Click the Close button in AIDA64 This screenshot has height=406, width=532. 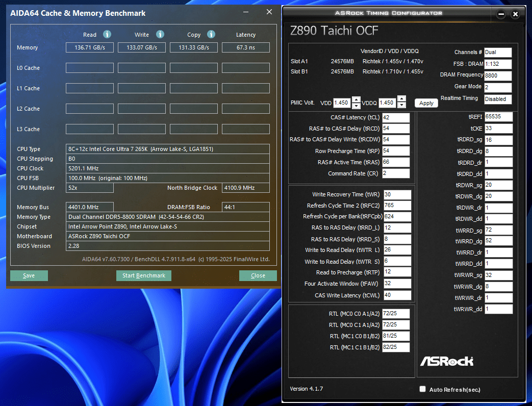coord(258,275)
